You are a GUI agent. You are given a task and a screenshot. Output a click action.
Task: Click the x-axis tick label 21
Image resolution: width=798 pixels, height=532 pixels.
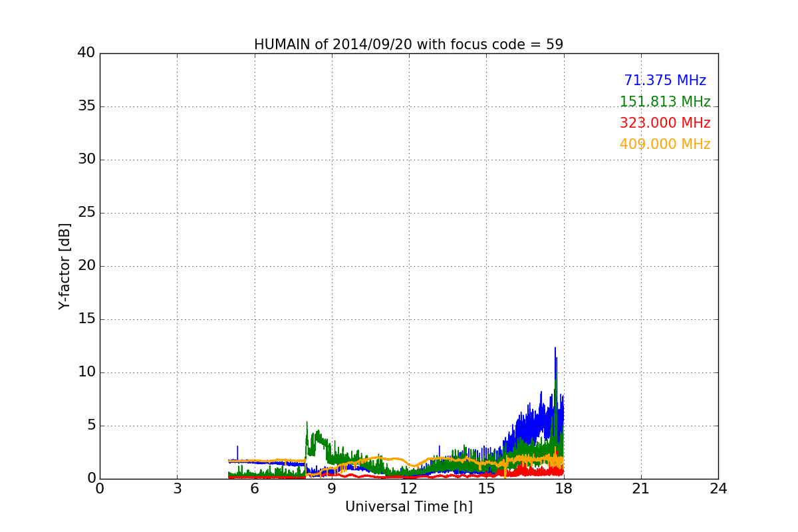tap(641, 489)
